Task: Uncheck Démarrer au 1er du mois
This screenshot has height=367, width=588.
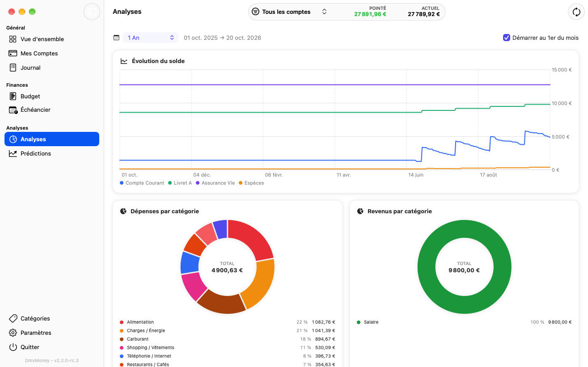Action: [x=507, y=38]
